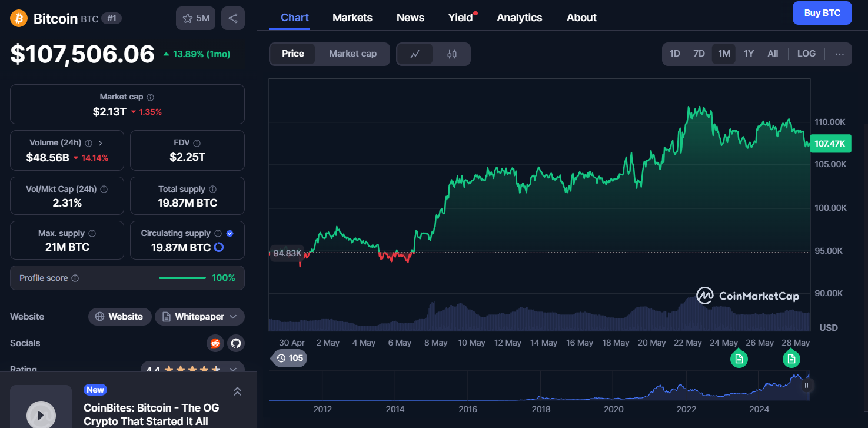
Task: Open the Volume (24h) info icon
Action: (x=88, y=143)
